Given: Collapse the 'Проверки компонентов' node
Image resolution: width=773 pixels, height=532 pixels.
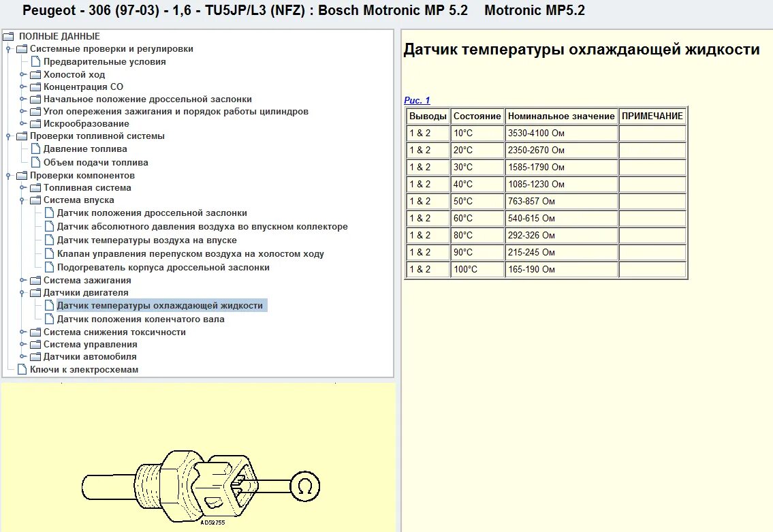Looking at the screenshot, I should coord(8,176).
